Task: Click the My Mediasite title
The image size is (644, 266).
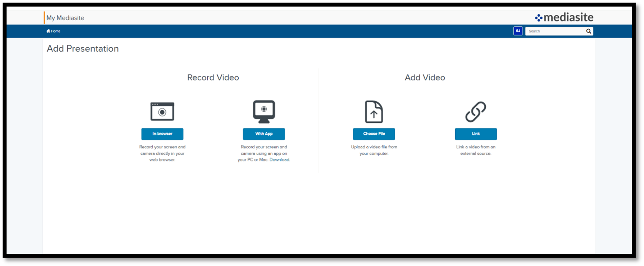Action: 65,18
